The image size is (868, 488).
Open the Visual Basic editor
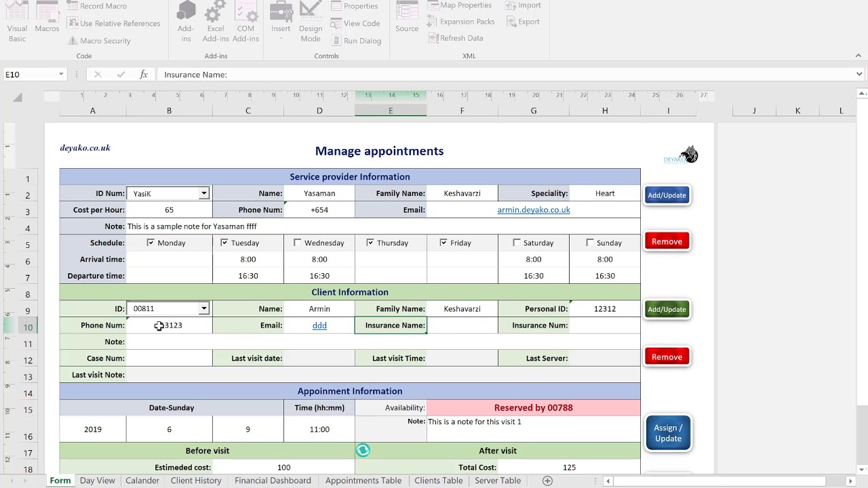click(x=17, y=22)
